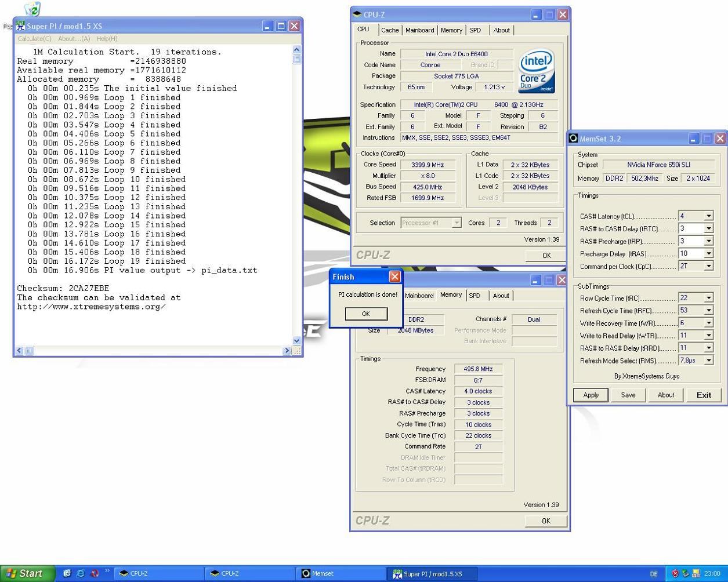
Task: Open the Refresh Mode Select dropdown
Action: (x=708, y=361)
